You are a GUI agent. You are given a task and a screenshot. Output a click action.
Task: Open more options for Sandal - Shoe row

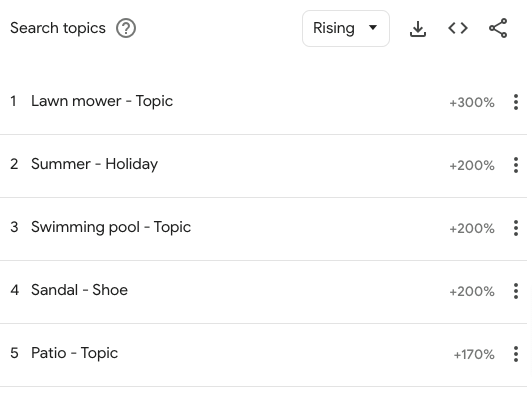click(516, 291)
